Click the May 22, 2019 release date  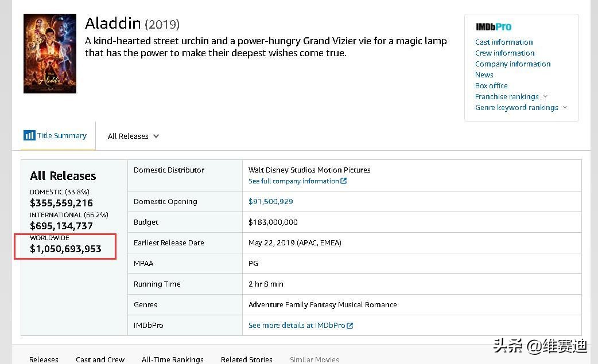click(294, 243)
